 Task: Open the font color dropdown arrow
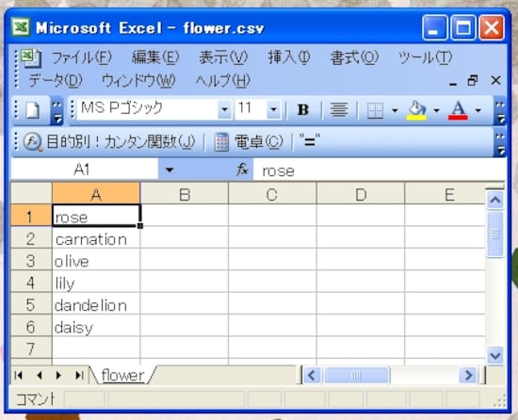tap(478, 110)
